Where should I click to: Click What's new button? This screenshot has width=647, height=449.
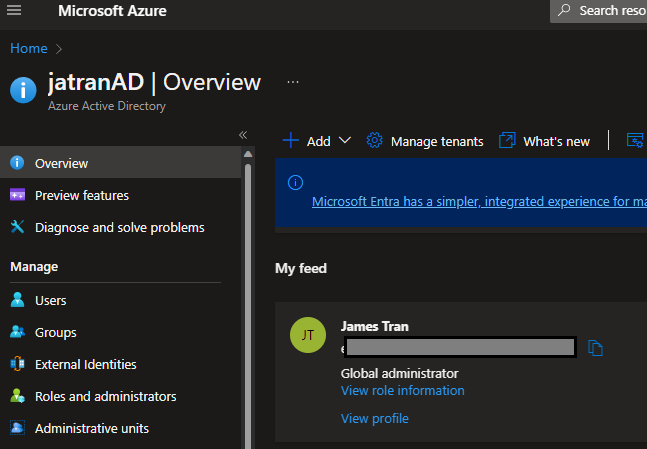pyautogui.click(x=544, y=141)
